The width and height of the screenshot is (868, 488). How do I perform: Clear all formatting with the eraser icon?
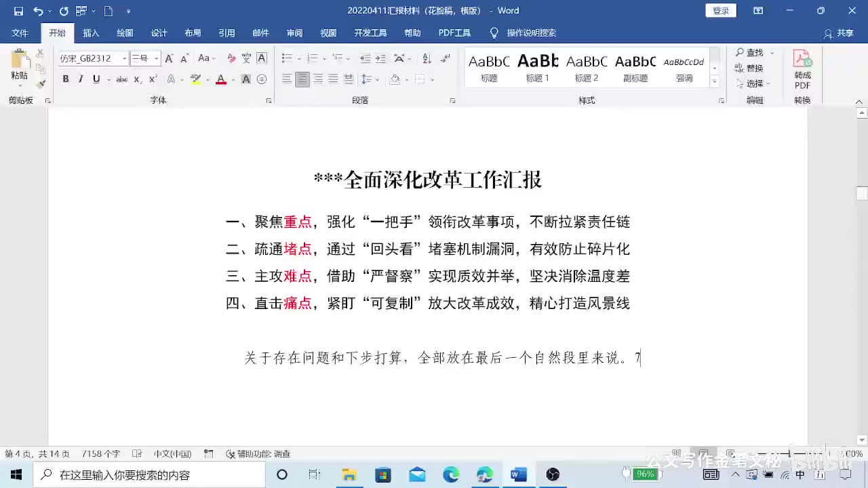tap(231, 58)
